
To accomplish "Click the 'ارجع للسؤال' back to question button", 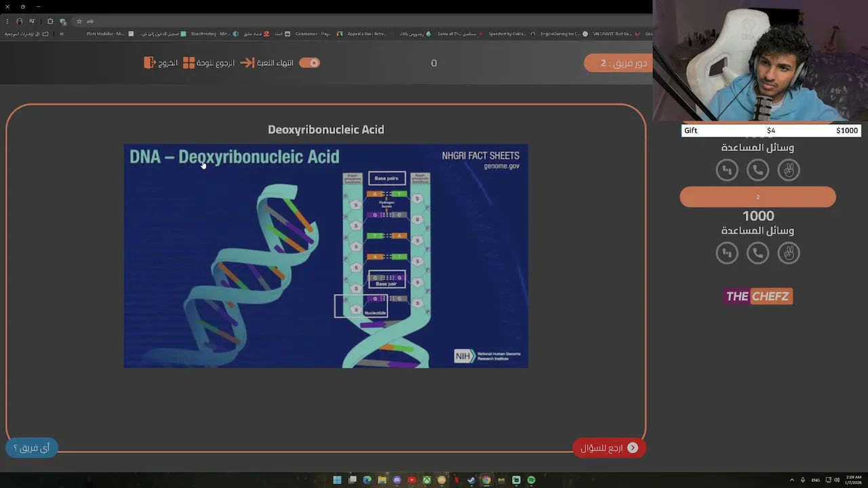I will click(609, 448).
